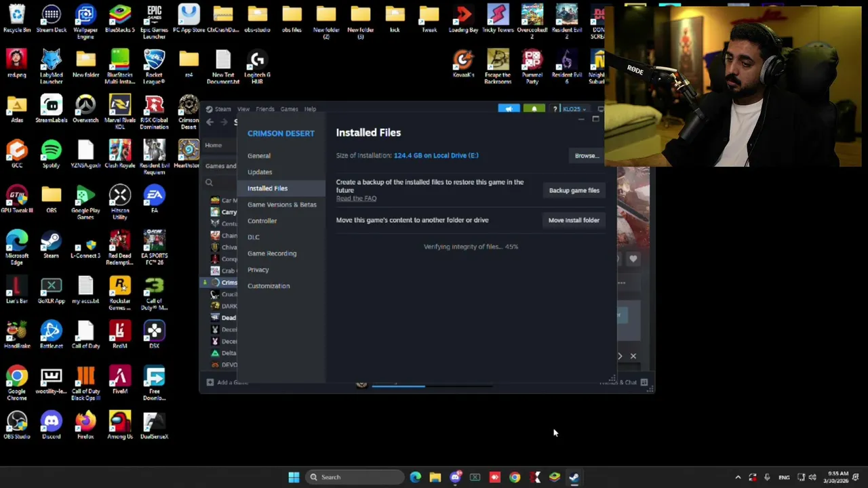Select the obs files folder
868x488 pixels.
click(292, 18)
